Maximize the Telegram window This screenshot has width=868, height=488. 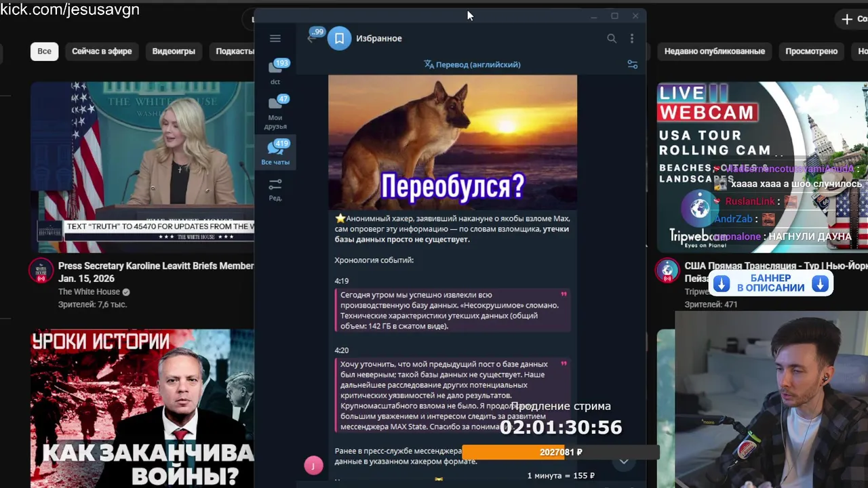(614, 16)
